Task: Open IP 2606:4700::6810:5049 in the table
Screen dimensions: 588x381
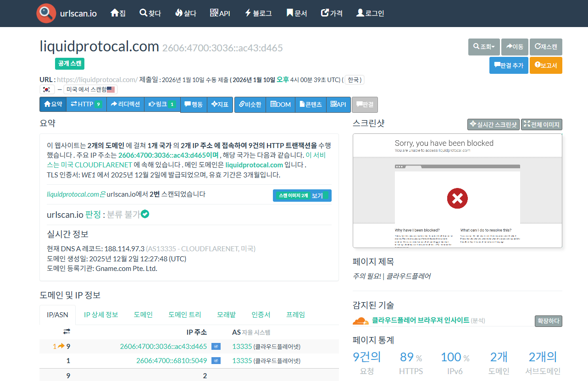Action: tap(172, 361)
